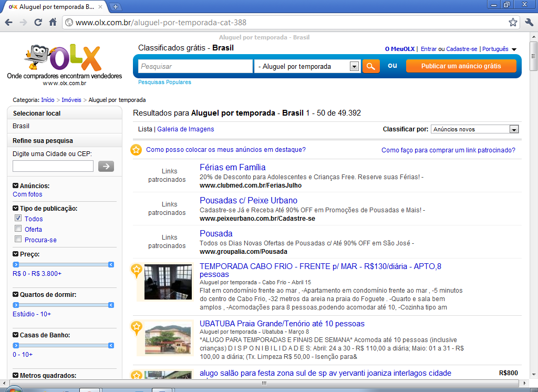Open the Pousada groupalia sponsored link
Image resolution: width=538 pixels, height=392 pixels.
[216, 233]
